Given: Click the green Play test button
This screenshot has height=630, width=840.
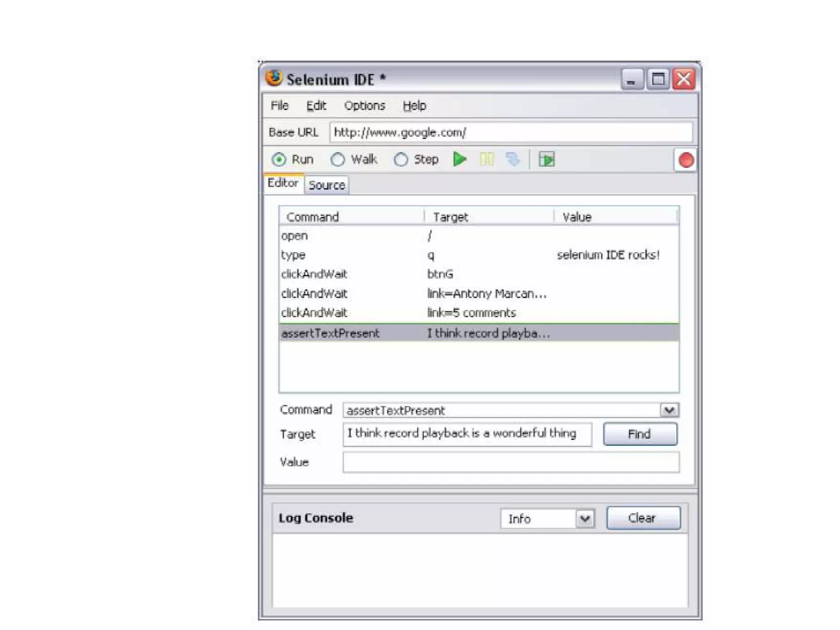Looking at the screenshot, I should pos(460,159).
